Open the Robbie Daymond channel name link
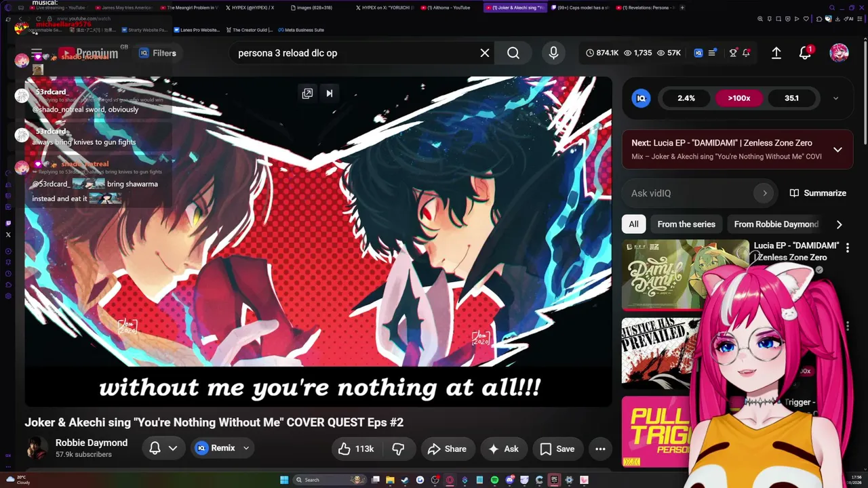Viewport: 868px width, 488px height. point(92,443)
